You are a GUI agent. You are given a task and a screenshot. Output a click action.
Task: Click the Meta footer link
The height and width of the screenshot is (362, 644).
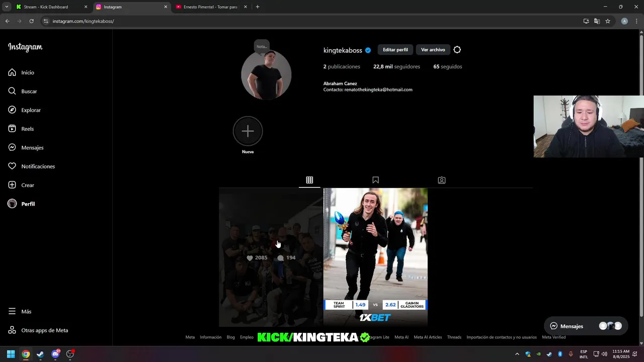(x=190, y=337)
